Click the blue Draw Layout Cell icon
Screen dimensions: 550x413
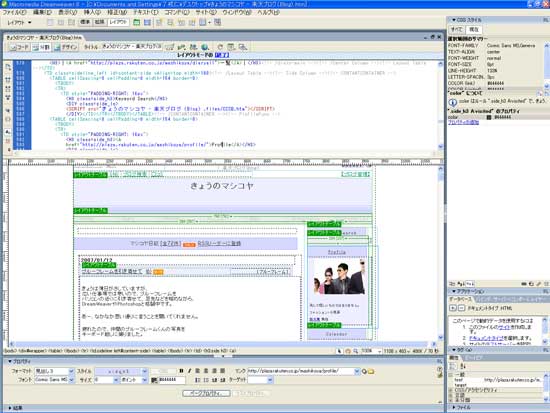pos(147,22)
